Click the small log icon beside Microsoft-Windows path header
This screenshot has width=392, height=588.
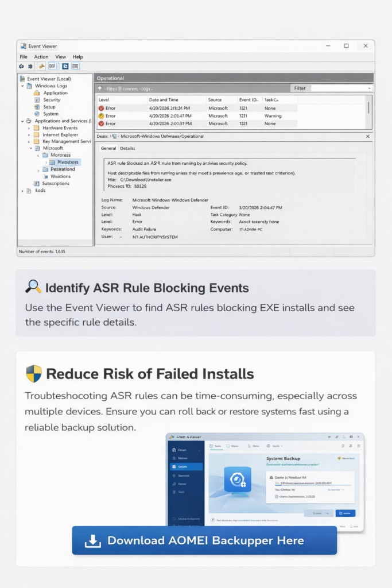pos(114,136)
